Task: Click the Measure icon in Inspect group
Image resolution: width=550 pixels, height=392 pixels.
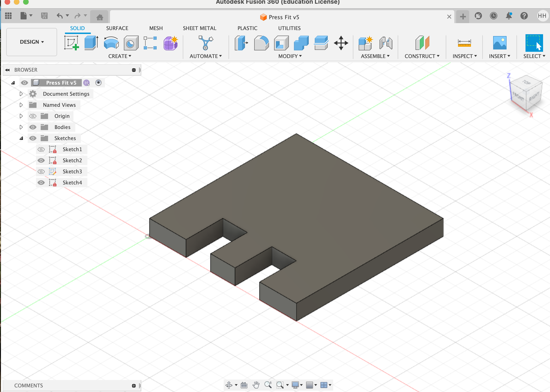Action: pyautogui.click(x=464, y=43)
